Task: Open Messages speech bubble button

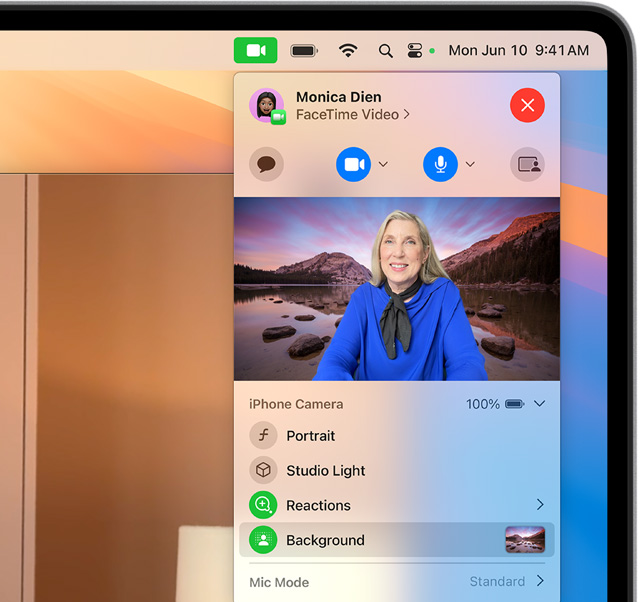Action: pos(266,164)
